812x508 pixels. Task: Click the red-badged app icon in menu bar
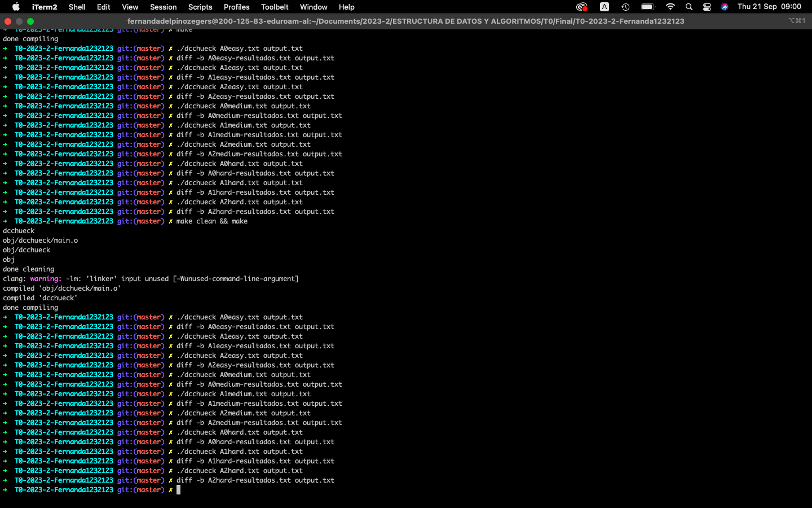tap(582, 7)
